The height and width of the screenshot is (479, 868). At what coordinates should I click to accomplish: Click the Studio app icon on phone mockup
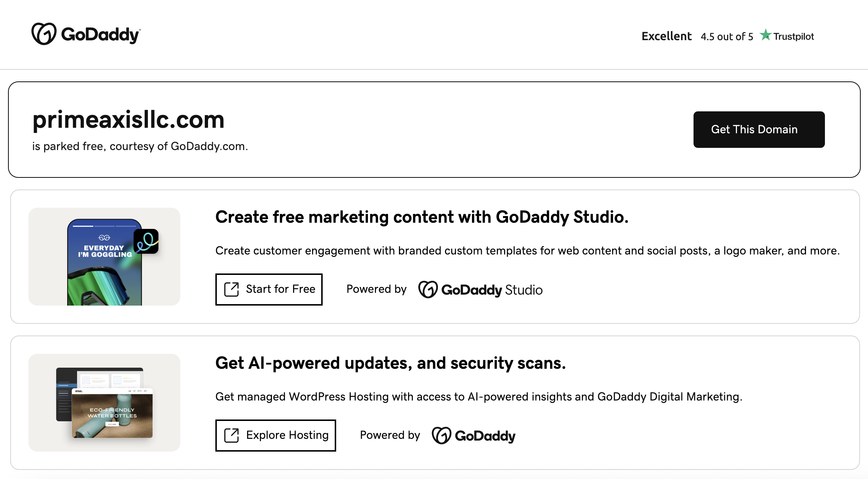(x=146, y=241)
